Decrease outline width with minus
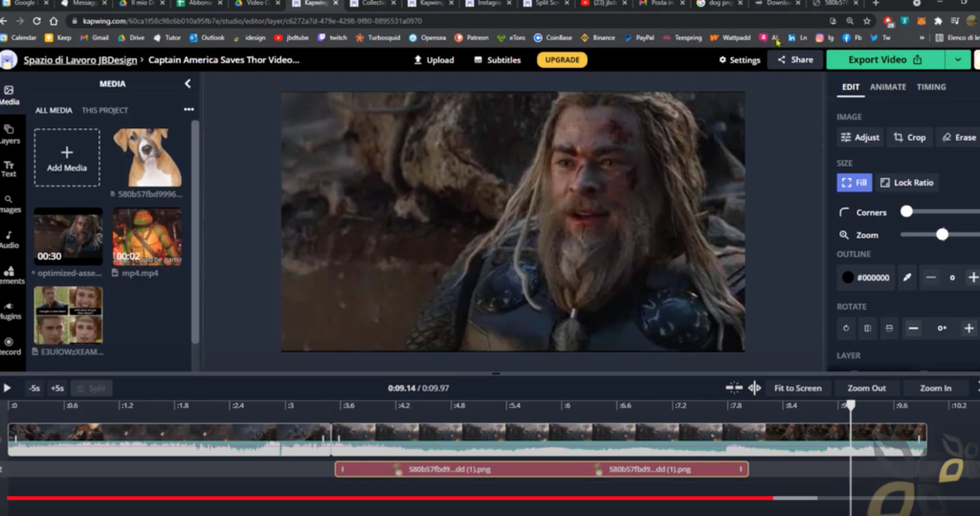 [930, 277]
